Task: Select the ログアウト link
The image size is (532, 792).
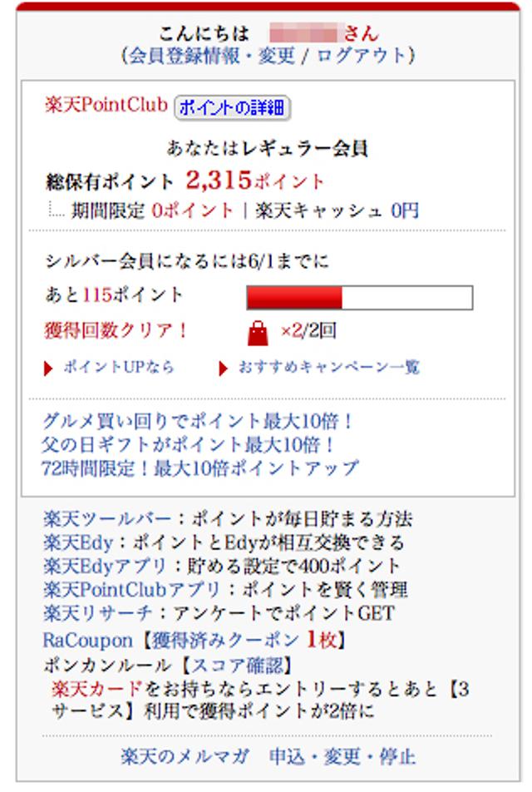Action: (362, 56)
